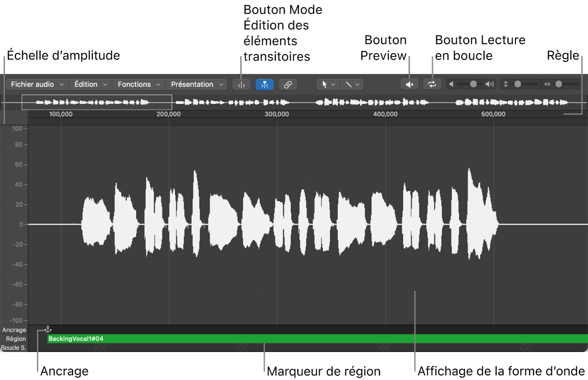Screen dimensions: 588x380
Task: Click the 400,000 ruler mark
Action: 385,114
